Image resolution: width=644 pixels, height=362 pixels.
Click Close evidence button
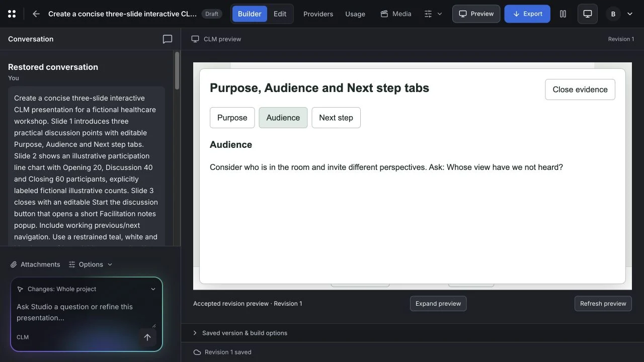[x=580, y=89]
